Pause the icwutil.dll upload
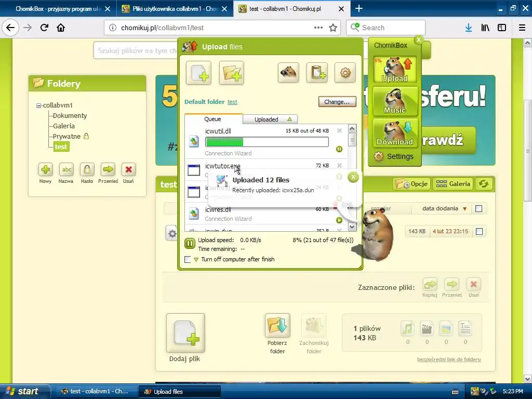The height and width of the screenshot is (399, 532). [339, 149]
